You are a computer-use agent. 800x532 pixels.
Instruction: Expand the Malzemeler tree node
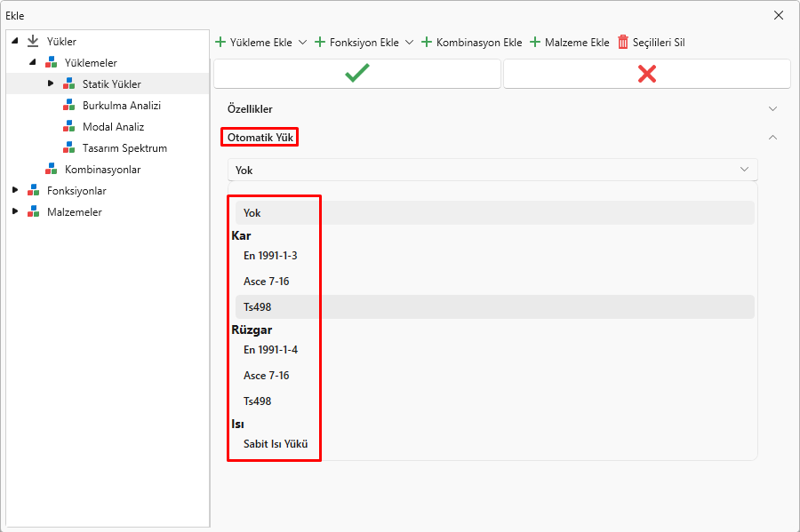(14, 212)
